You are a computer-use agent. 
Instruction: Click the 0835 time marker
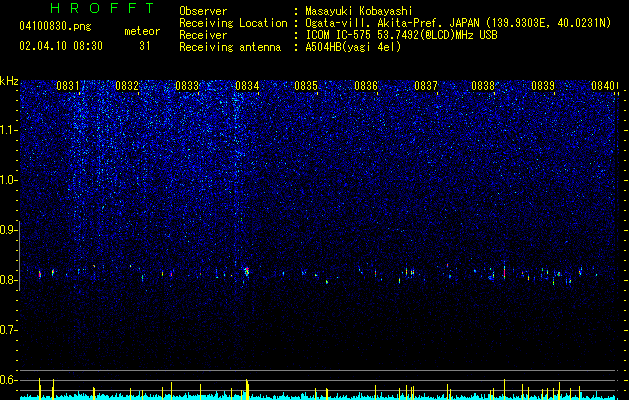pos(306,86)
